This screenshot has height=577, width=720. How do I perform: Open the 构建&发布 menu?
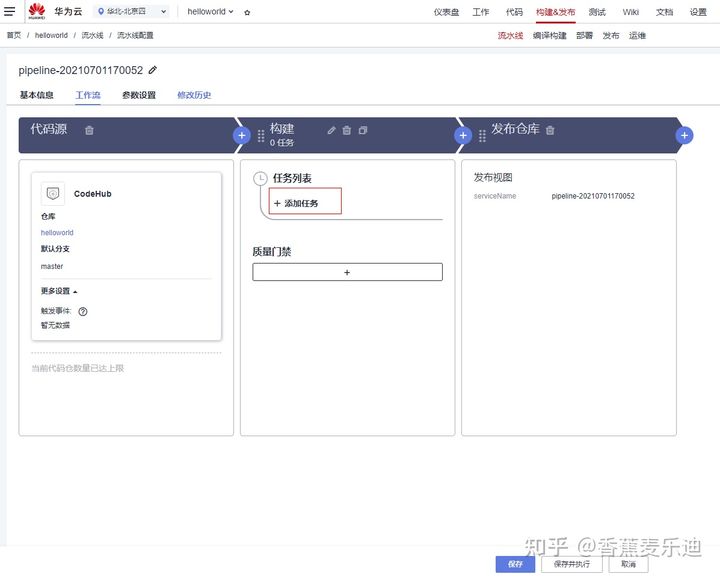555,12
